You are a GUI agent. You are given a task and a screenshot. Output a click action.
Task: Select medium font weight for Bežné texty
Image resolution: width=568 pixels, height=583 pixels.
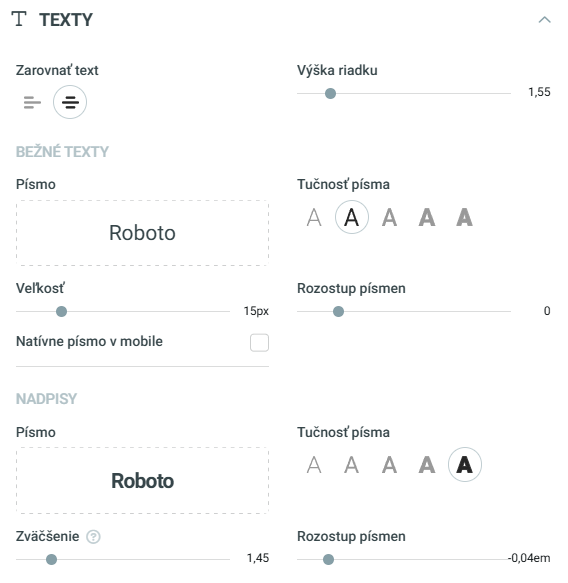coord(389,217)
